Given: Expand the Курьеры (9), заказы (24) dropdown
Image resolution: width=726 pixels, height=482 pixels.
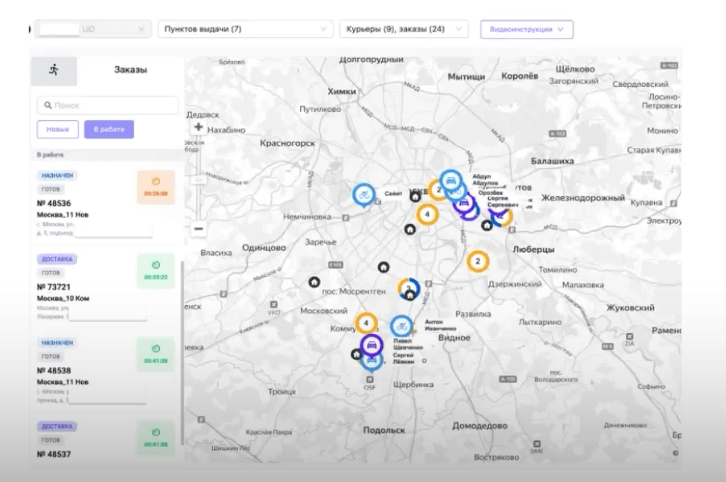Looking at the screenshot, I should coord(404,30).
